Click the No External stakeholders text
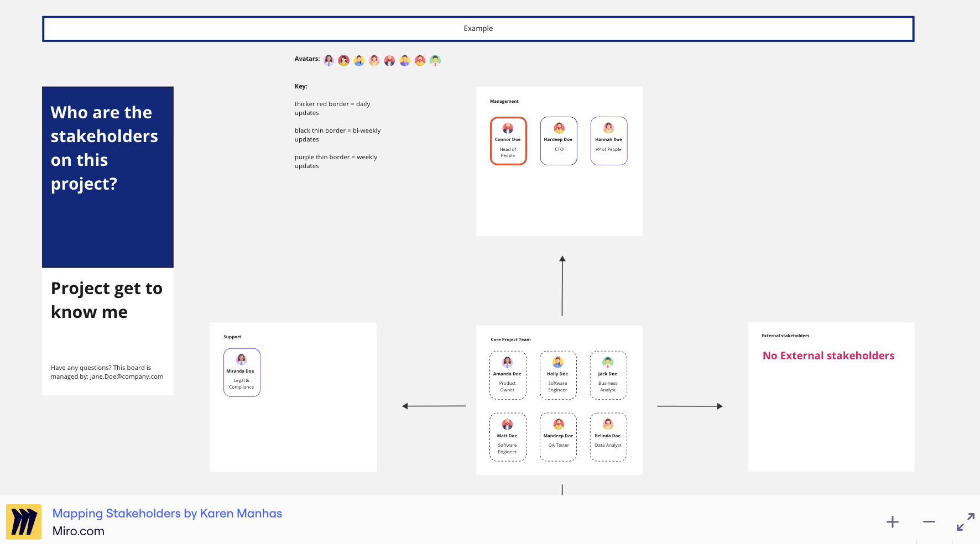 point(828,355)
